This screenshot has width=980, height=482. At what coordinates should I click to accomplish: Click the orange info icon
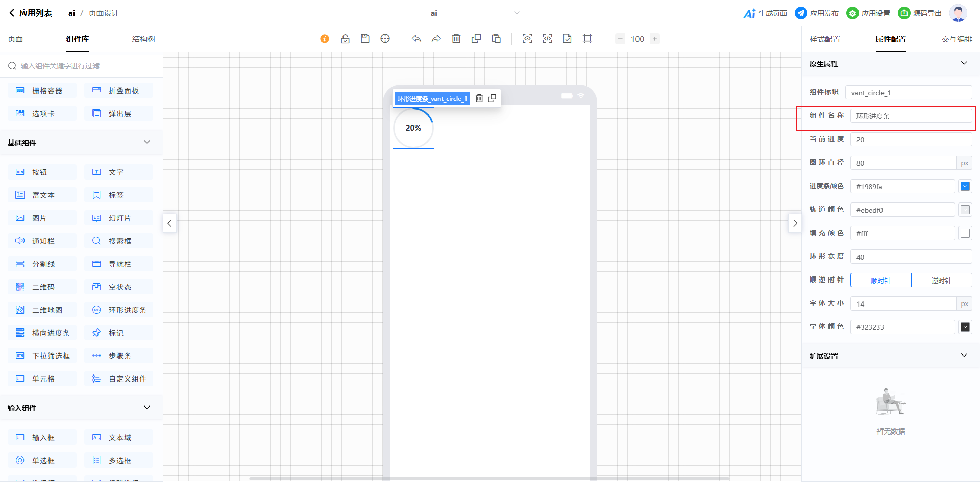point(325,39)
